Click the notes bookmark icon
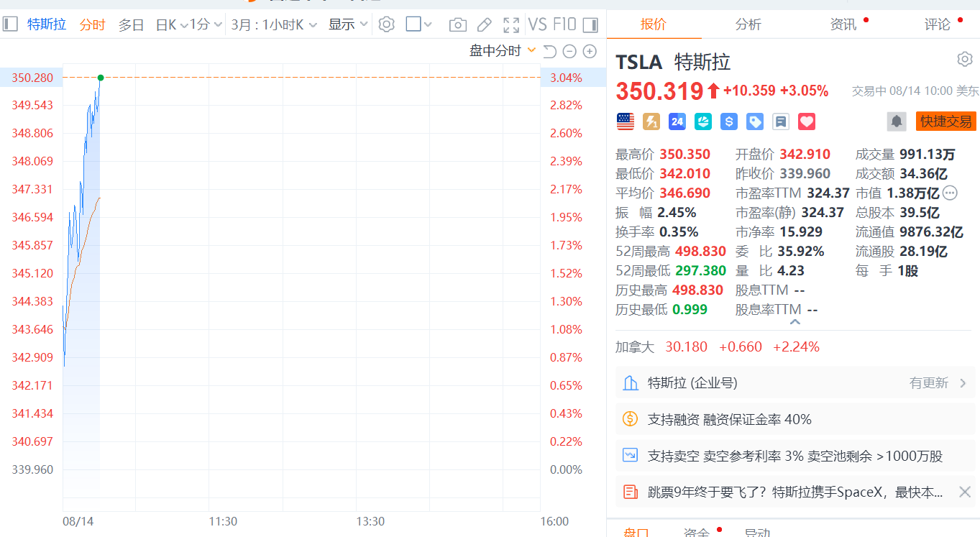 click(x=781, y=121)
